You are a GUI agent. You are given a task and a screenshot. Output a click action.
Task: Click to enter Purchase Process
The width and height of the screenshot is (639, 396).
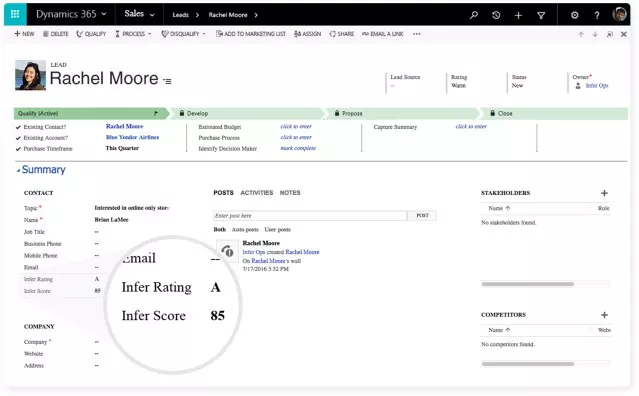point(296,137)
